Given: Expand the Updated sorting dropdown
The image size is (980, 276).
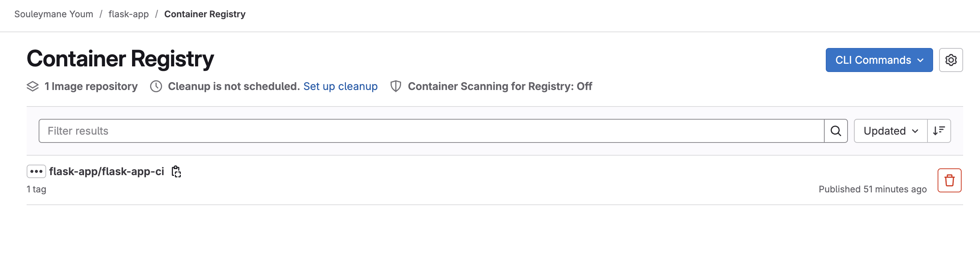Looking at the screenshot, I should [x=890, y=131].
